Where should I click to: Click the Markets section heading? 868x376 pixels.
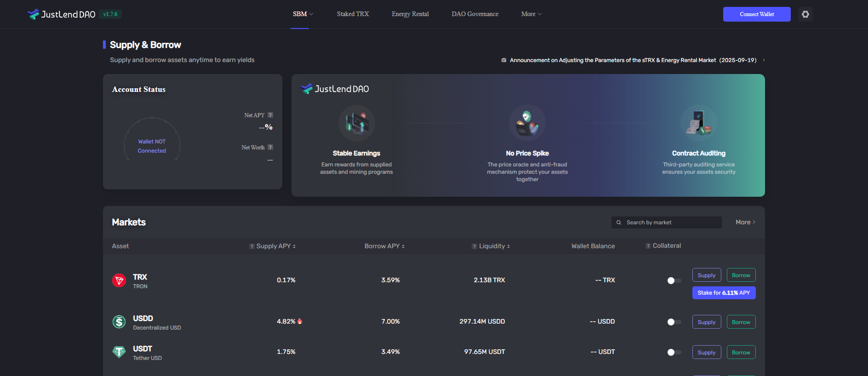[x=129, y=222]
